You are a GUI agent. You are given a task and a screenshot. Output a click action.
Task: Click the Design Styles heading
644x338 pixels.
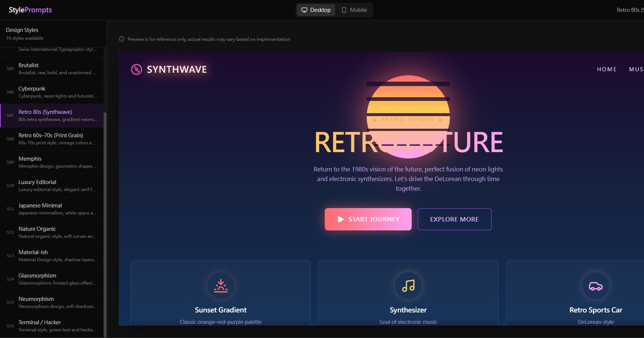click(x=22, y=30)
